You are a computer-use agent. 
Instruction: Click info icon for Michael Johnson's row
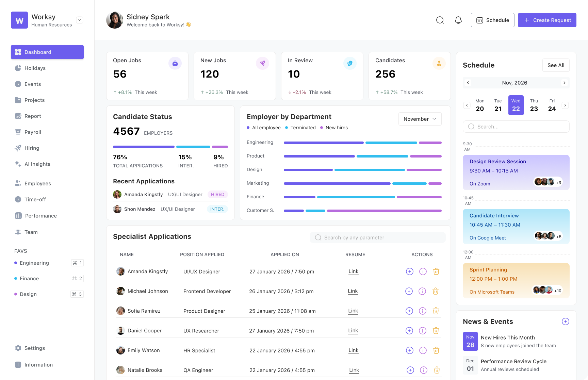(x=422, y=291)
